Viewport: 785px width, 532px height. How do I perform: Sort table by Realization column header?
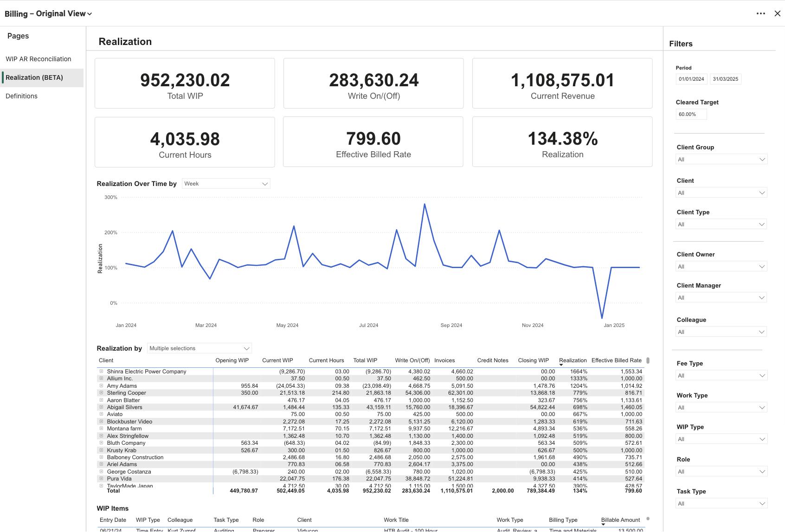[x=573, y=360]
